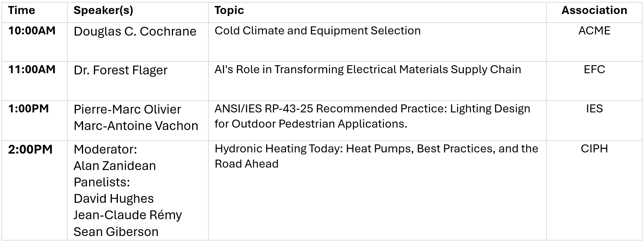Select the Cold Climate and Equipment Selection topic

317,31
